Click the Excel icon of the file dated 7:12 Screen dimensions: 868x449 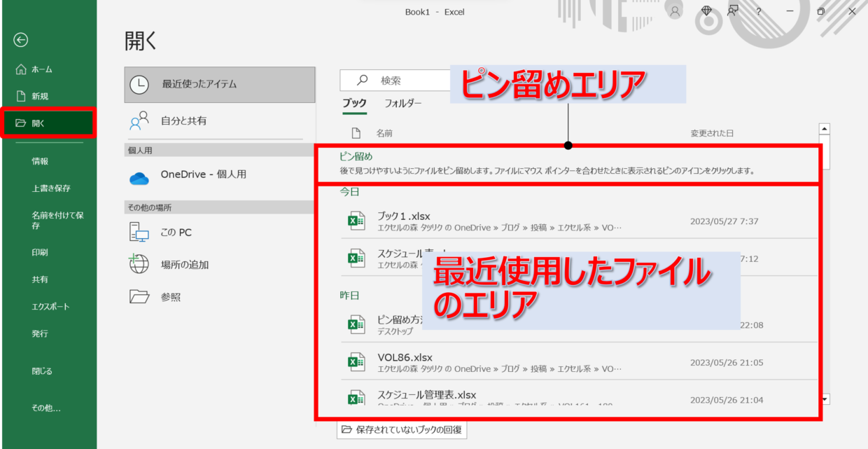point(357,258)
